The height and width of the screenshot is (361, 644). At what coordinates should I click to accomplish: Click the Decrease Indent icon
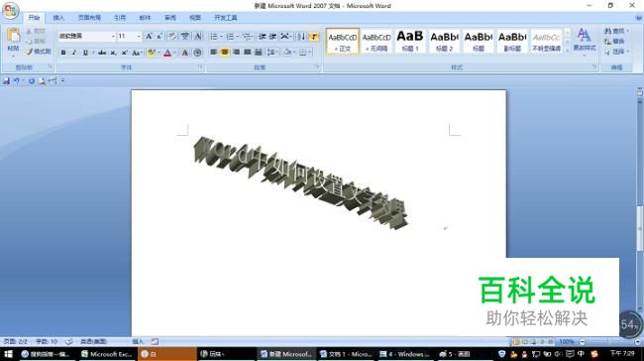coord(263,37)
